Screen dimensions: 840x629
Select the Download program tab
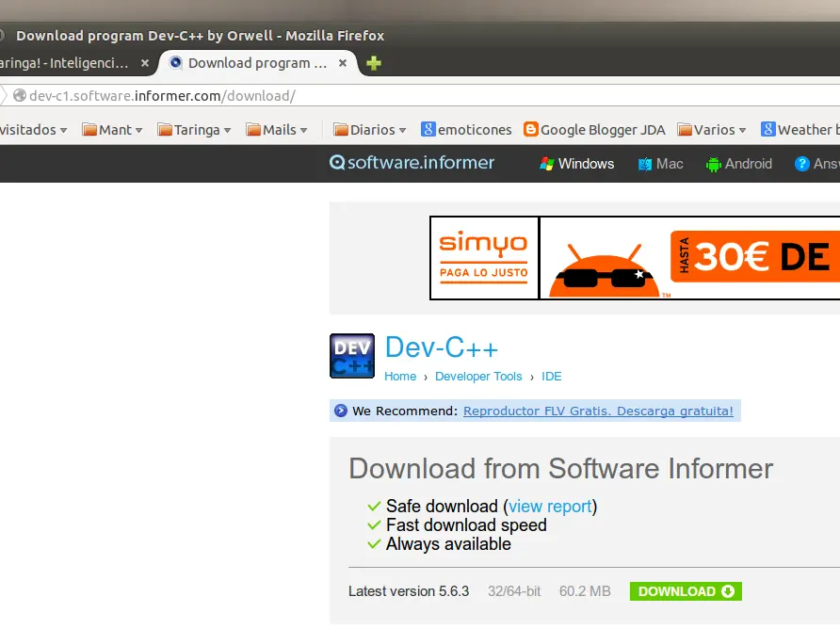258,63
